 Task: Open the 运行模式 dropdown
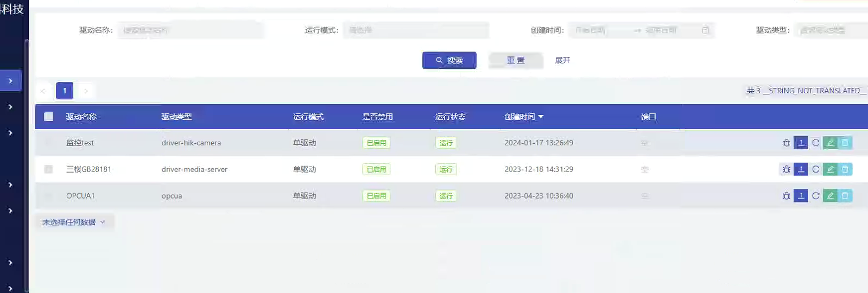[416, 30]
